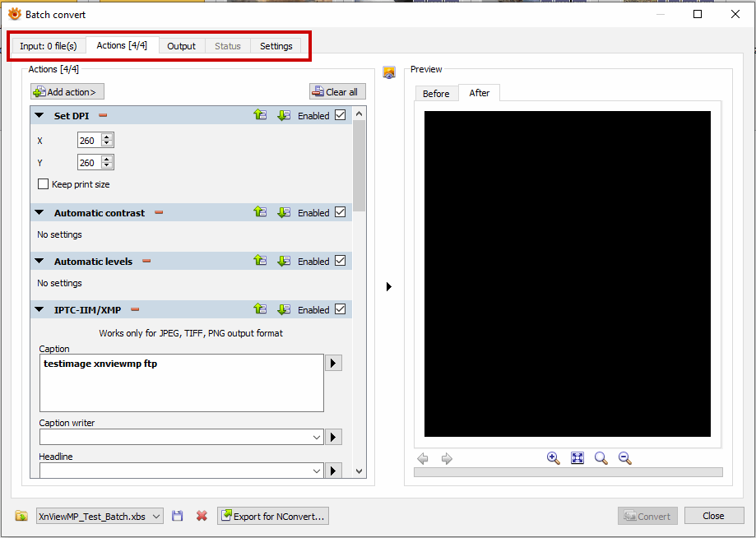This screenshot has height=538, width=756.
Task: Remove the Set DPI action
Action: click(x=103, y=115)
